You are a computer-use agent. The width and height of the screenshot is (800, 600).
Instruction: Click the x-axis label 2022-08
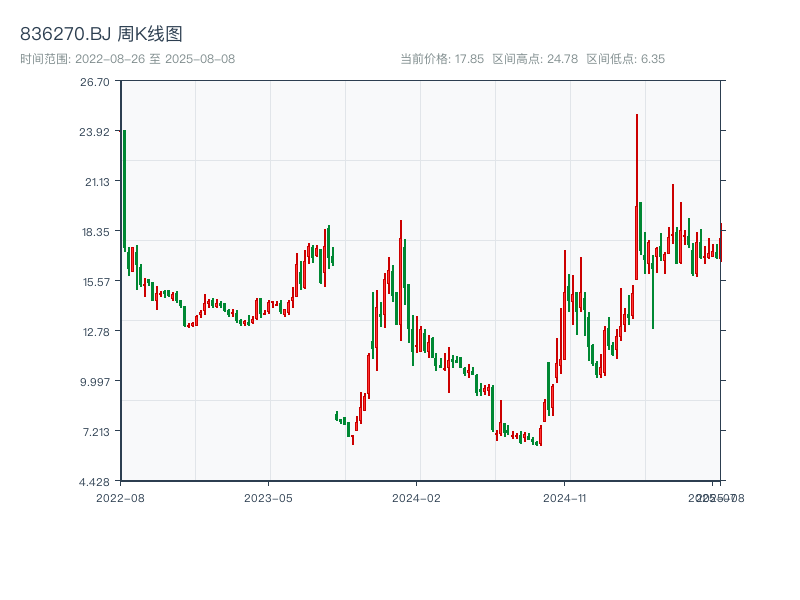coord(120,498)
